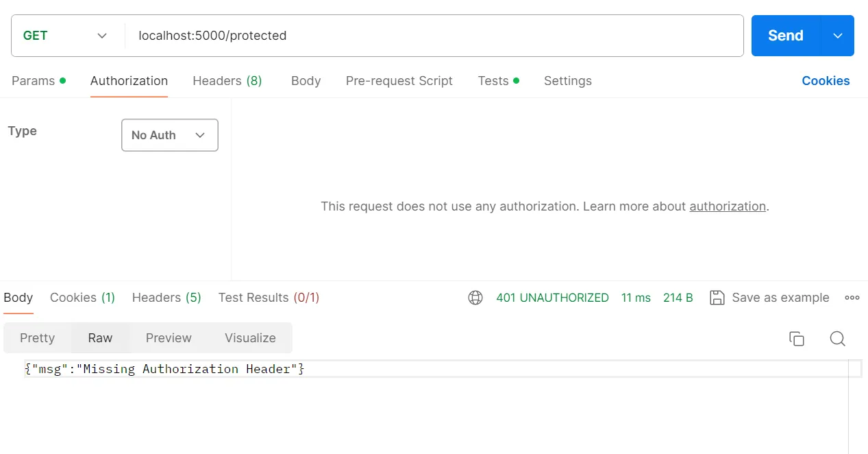Search within the response body
Viewport: 868px width, 454px height.
point(837,338)
